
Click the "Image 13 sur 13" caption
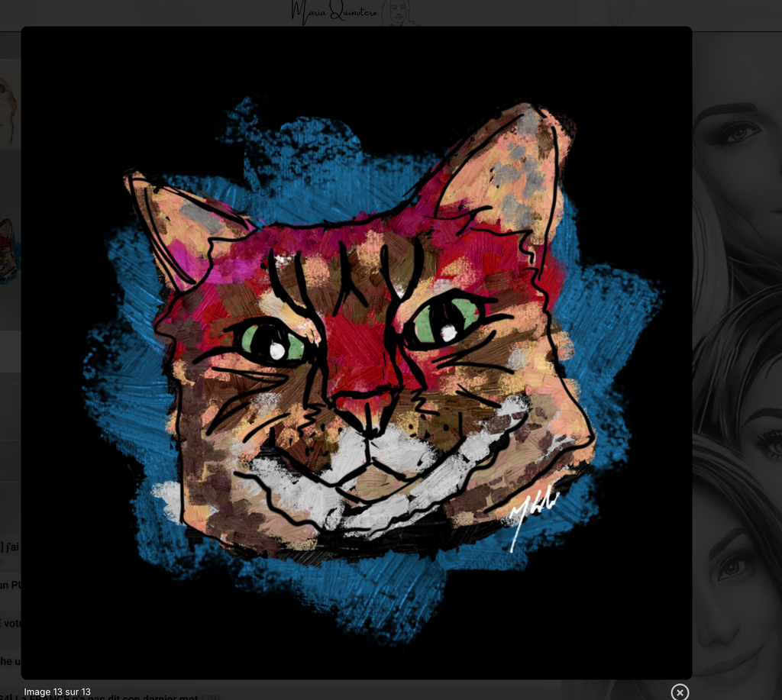[57, 692]
